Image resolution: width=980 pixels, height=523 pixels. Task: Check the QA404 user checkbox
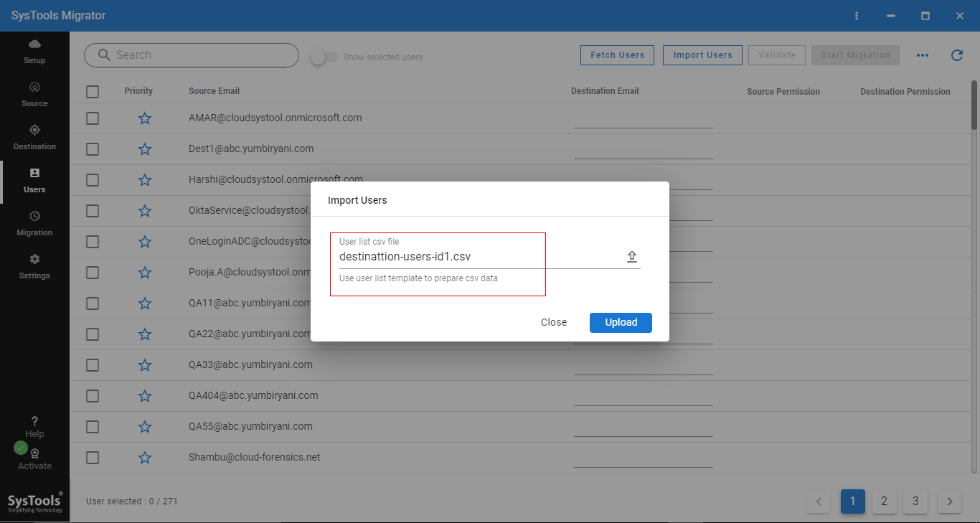tap(93, 396)
